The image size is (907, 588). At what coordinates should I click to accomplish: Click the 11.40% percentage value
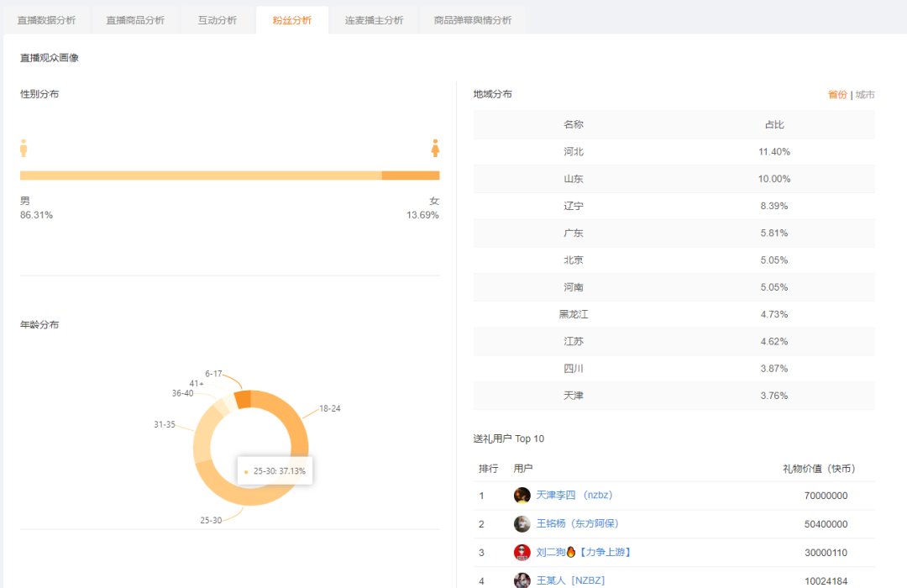click(x=774, y=152)
